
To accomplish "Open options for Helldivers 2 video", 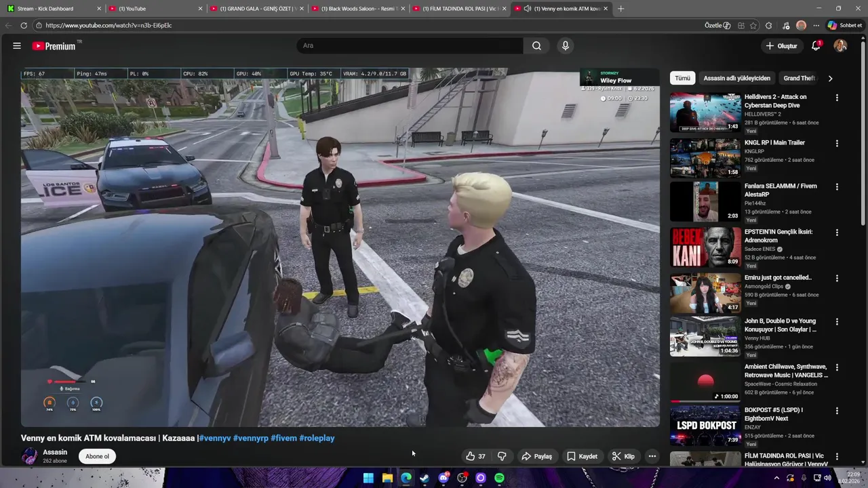I will coord(837,98).
